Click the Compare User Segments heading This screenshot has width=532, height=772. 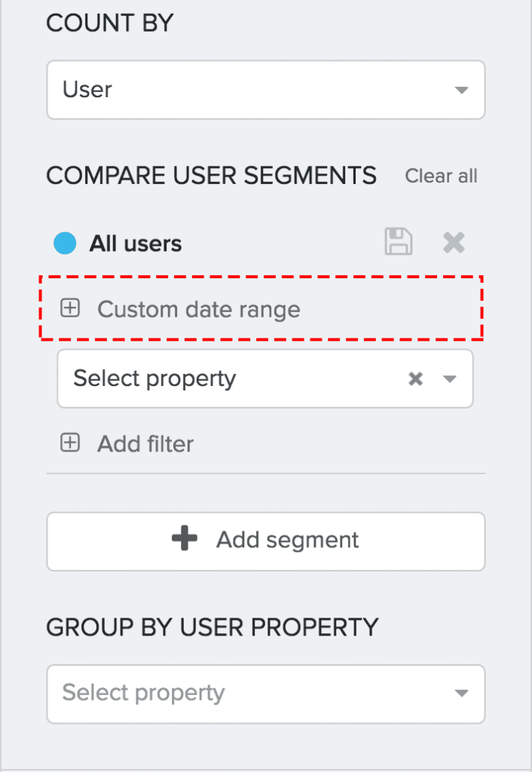tap(211, 176)
